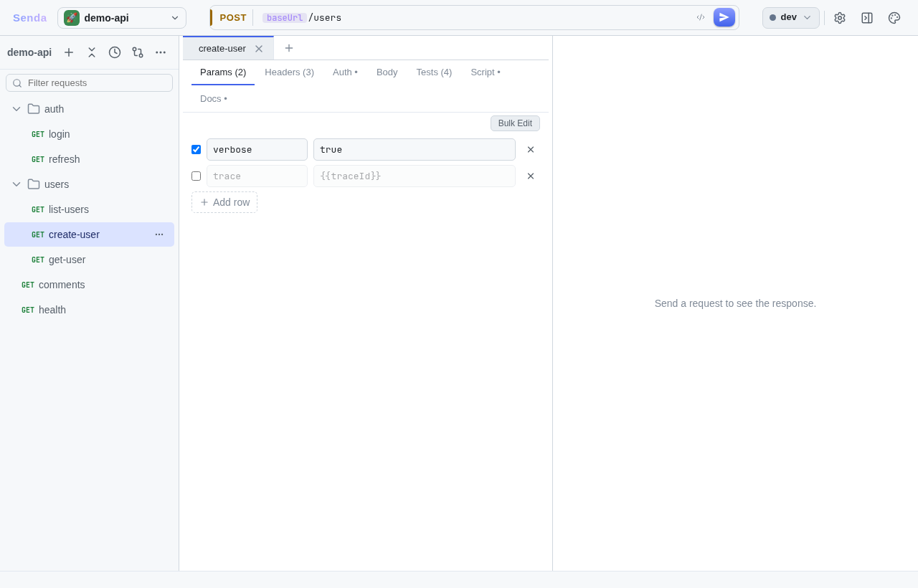The height and width of the screenshot is (588, 918).
Task: Select the create-user request in sidebar
Action: point(90,234)
